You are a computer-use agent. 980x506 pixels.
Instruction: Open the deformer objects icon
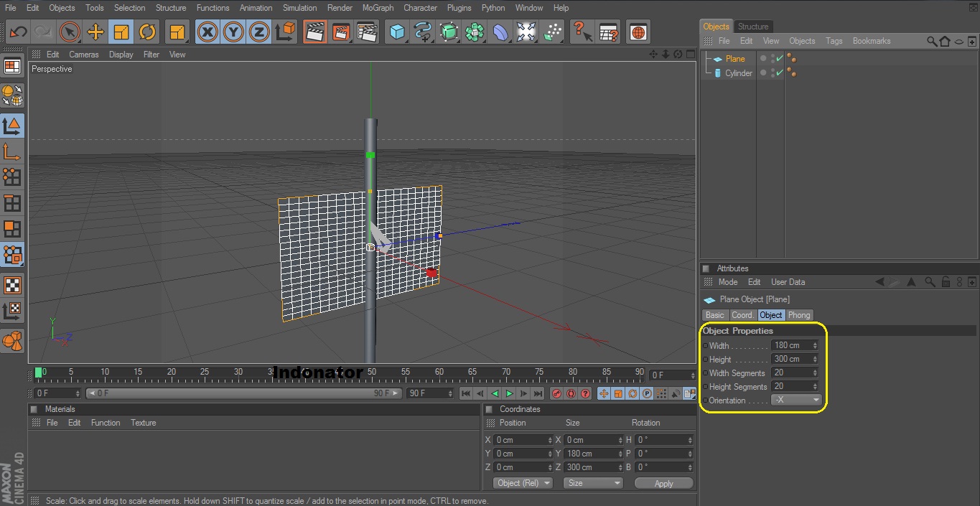click(500, 32)
